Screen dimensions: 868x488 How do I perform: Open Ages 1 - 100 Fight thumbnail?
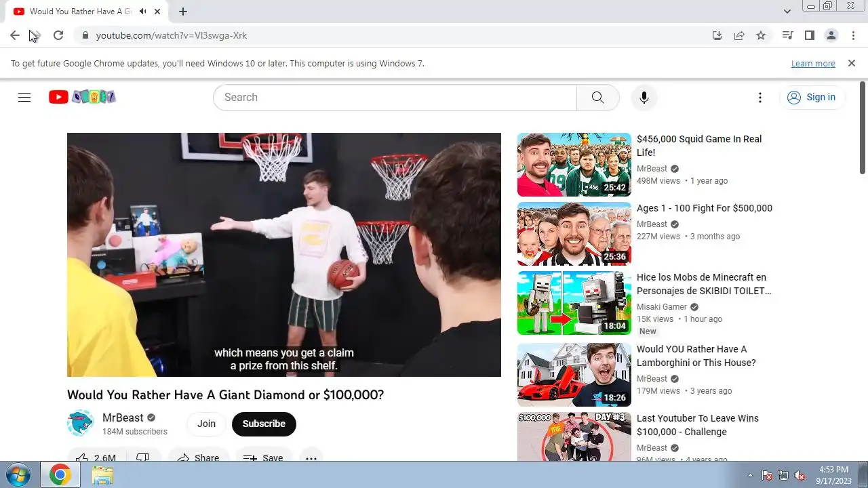(x=574, y=234)
